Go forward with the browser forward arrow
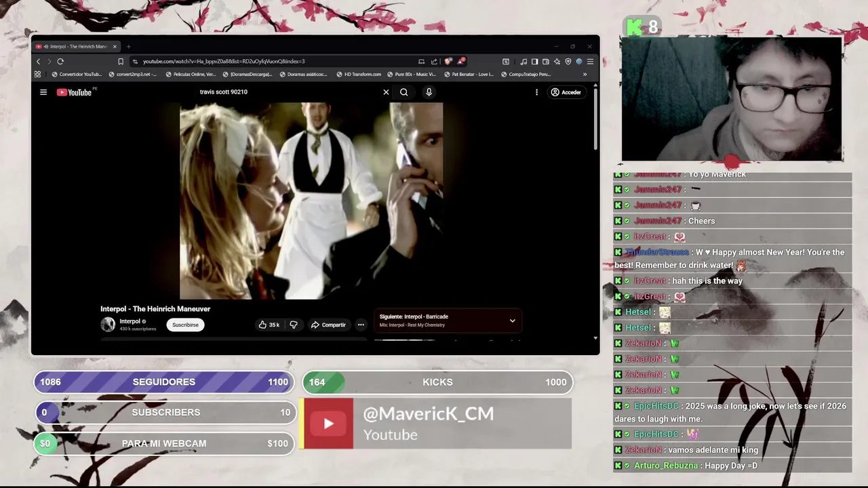Screen dimensions: 868x488 tap(49, 62)
